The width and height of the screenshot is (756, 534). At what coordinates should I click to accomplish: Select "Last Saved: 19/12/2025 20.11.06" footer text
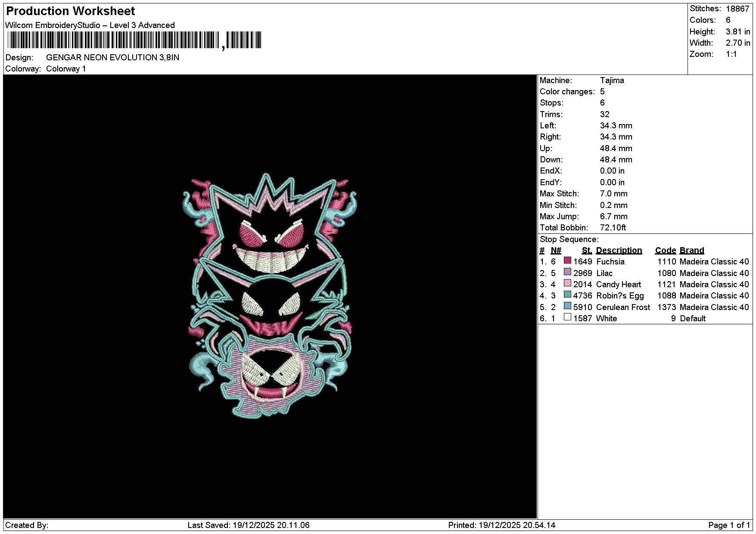click(x=249, y=525)
